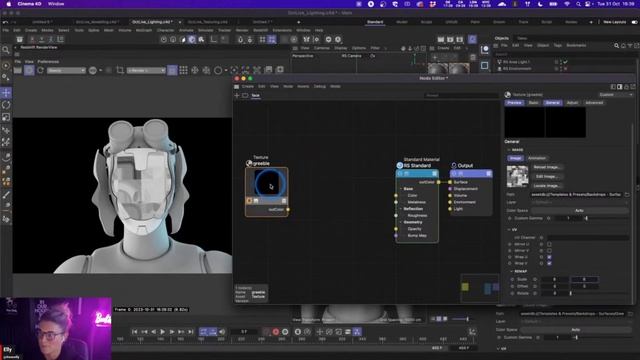Toggle RS Area Light visibility check

coord(565,62)
